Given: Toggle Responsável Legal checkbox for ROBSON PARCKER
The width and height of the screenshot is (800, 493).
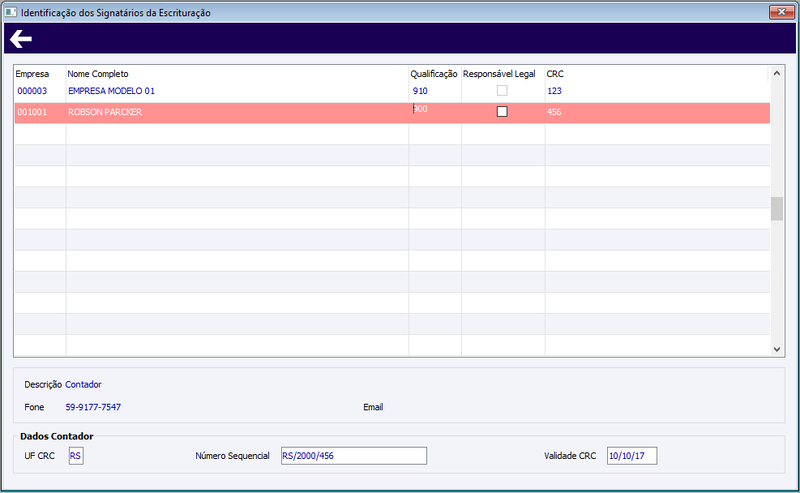Looking at the screenshot, I should tap(502, 111).
